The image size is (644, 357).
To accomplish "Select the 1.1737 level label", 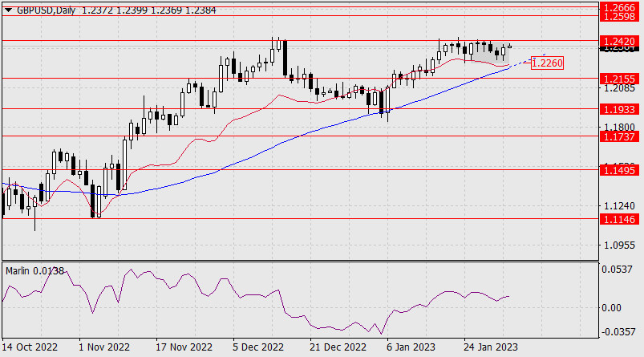I will coord(619,136).
